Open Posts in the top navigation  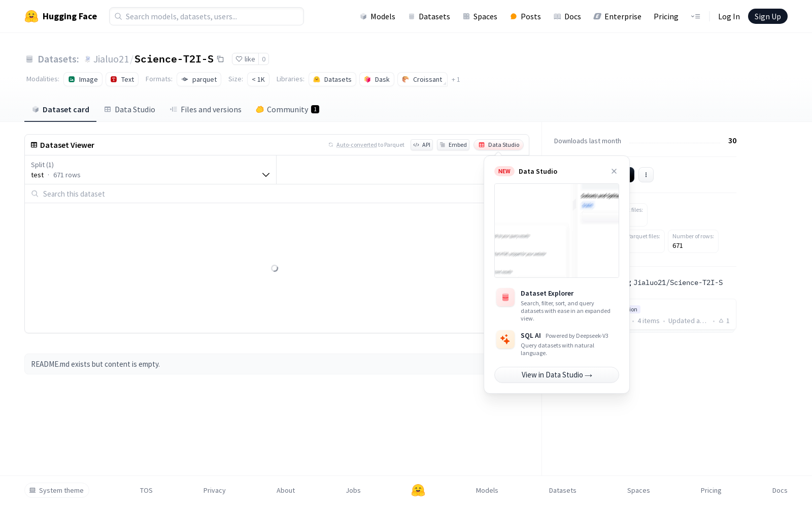click(525, 16)
